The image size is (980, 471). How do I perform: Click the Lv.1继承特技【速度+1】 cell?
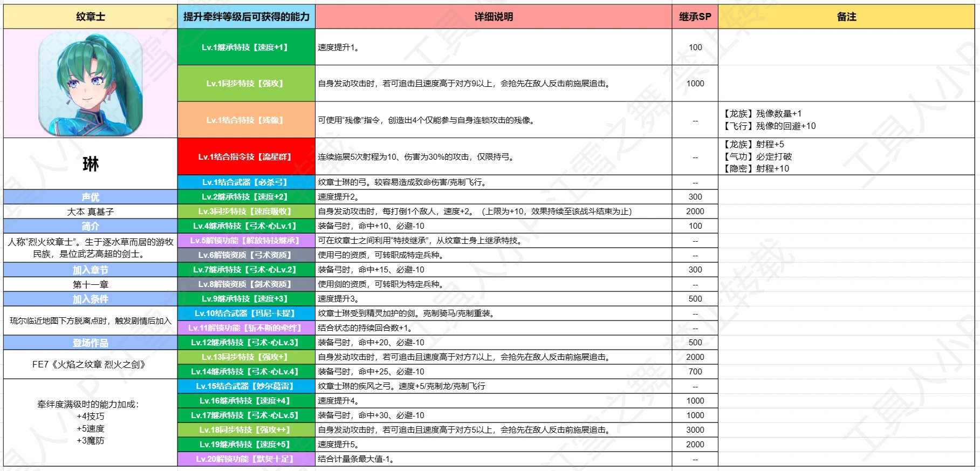[x=246, y=47]
